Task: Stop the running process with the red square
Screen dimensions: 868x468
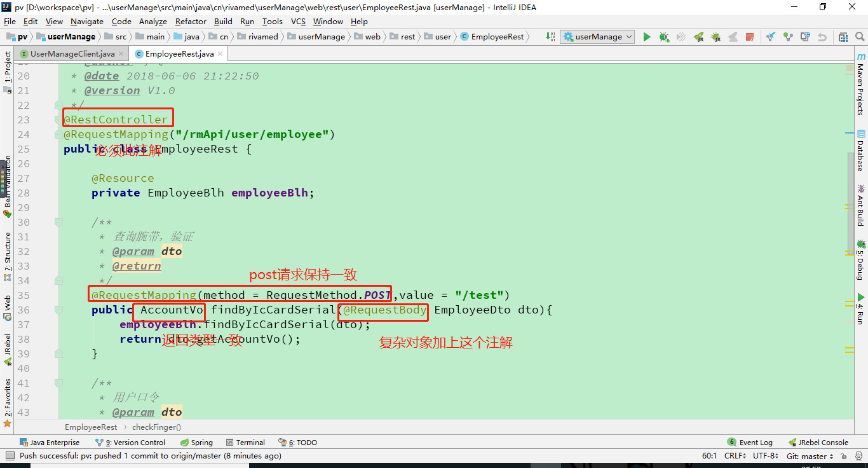Action: [x=750, y=37]
